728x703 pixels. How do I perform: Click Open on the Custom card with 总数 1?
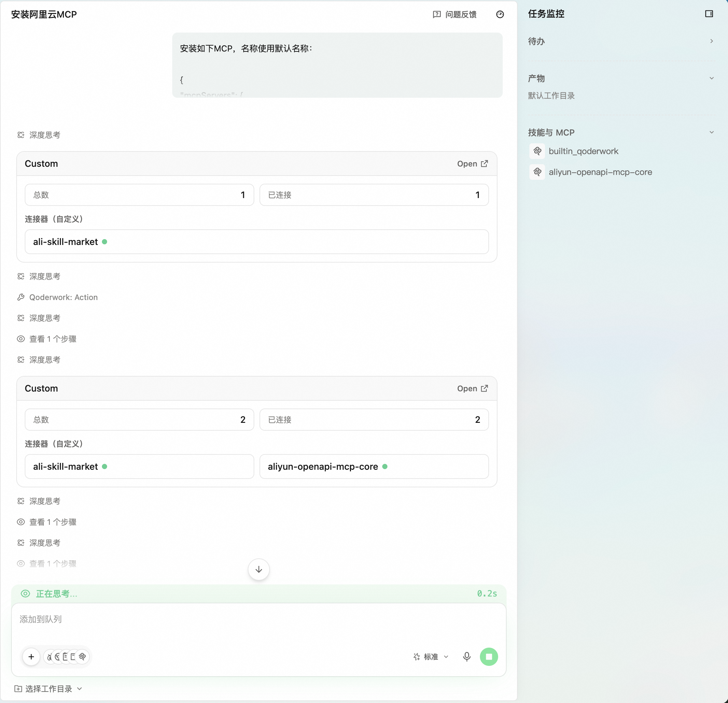coord(472,164)
